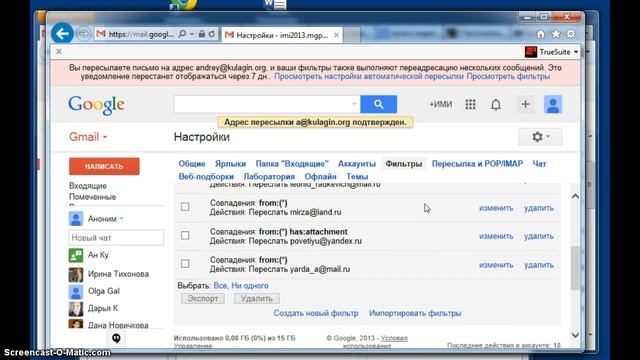The height and width of the screenshot is (360, 640).
Task: Switch to Чат settings tab
Action: (539, 164)
